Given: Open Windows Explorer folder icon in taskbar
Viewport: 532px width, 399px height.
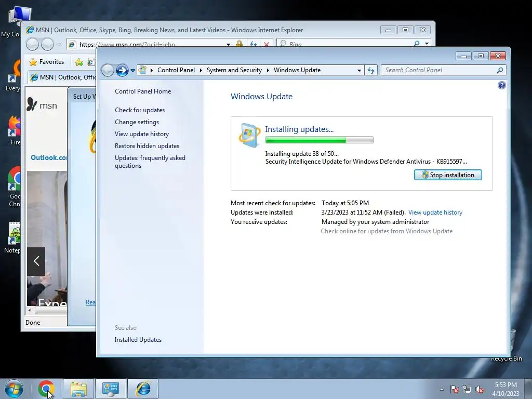Looking at the screenshot, I should (78, 389).
